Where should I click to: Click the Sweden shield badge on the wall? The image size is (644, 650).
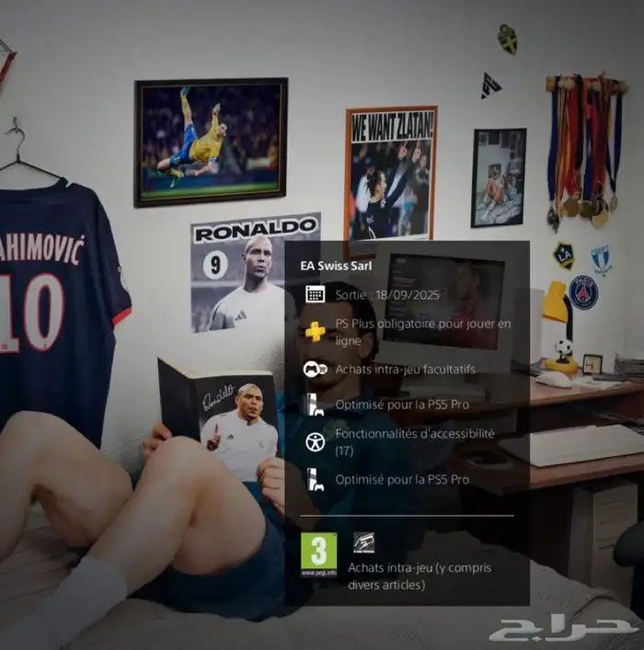pyautogui.click(x=508, y=39)
